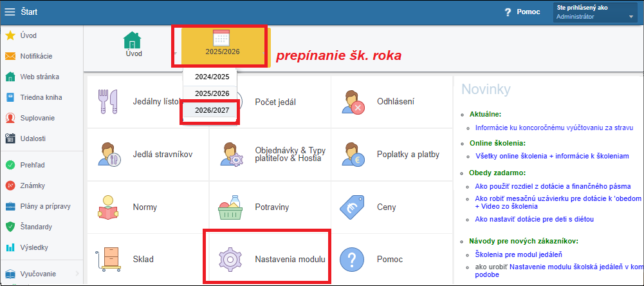Click the Sklad warehouse cart icon
Screen dimensions: 644x286
pyautogui.click(x=108, y=259)
